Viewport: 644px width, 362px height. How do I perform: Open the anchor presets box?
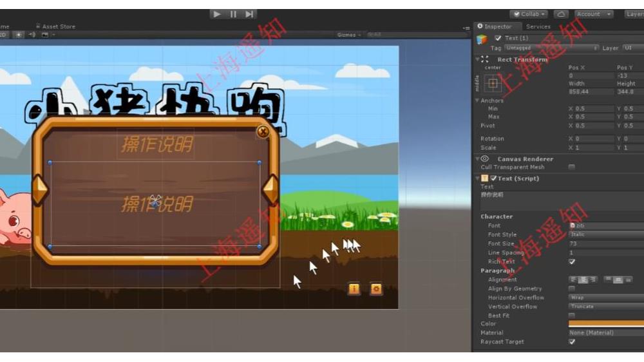(x=493, y=83)
